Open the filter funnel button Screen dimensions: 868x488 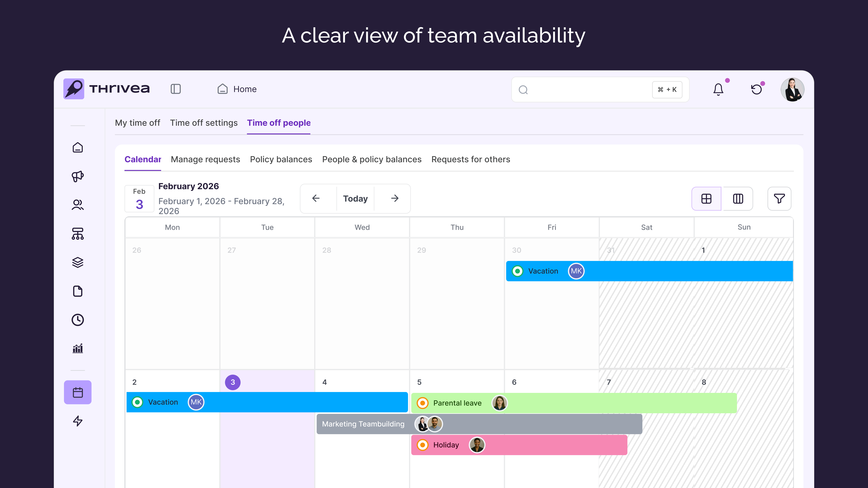click(779, 199)
